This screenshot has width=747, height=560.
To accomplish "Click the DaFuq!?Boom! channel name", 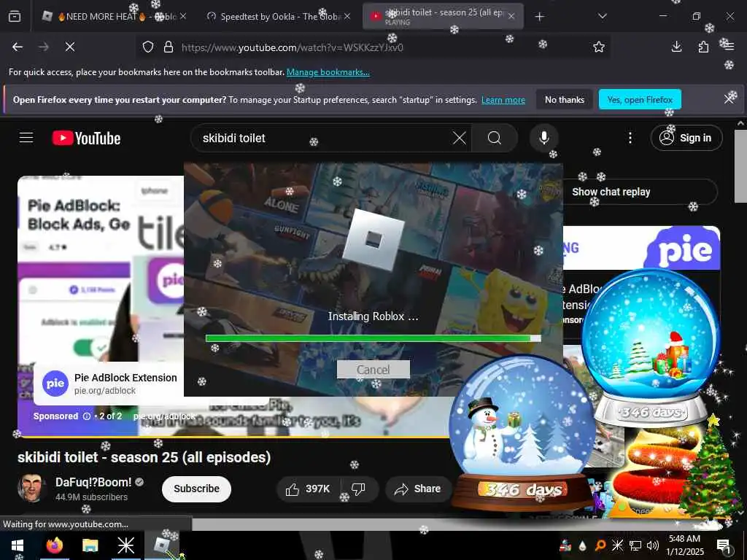I will pyautogui.click(x=93, y=482).
